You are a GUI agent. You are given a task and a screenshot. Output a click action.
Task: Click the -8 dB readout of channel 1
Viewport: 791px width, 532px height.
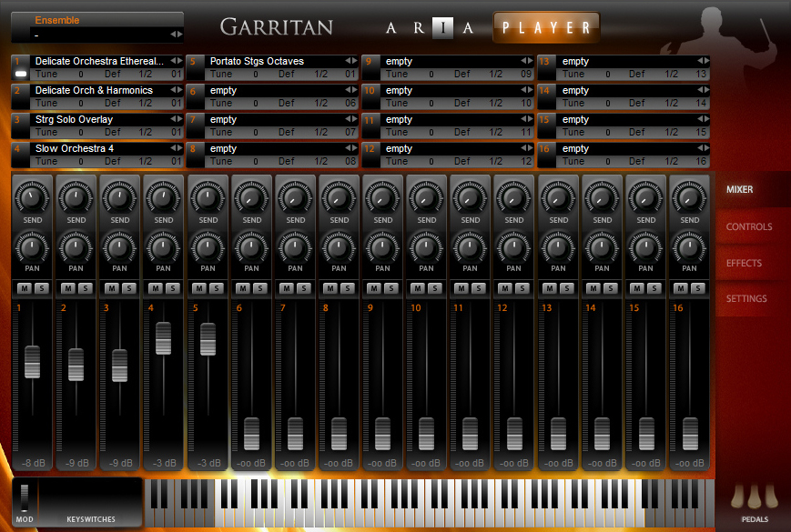tap(34, 463)
